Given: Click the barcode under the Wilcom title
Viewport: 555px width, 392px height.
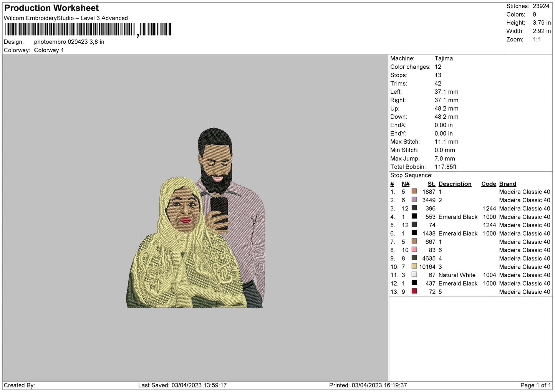Looking at the screenshot, I should [x=88, y=30].
